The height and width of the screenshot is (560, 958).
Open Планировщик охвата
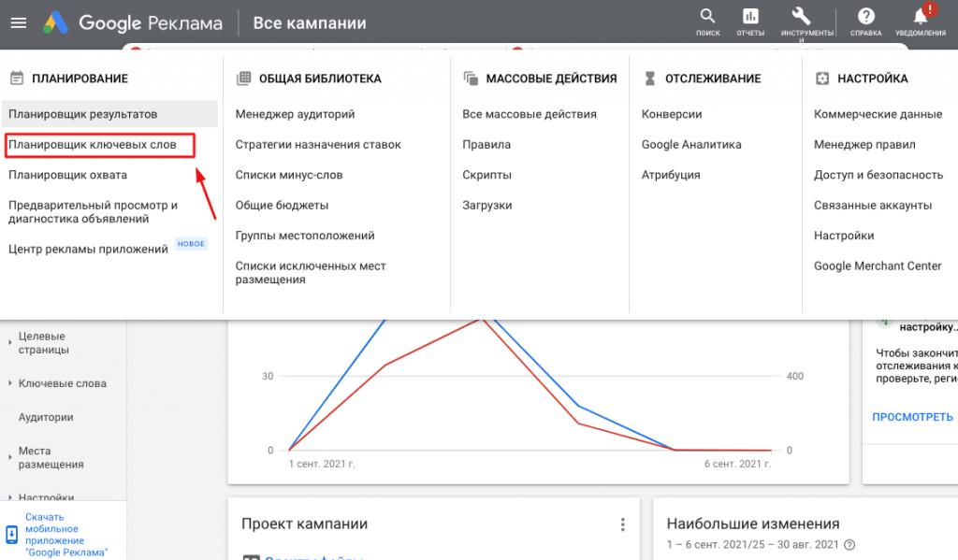pyautogui.click(x=67, y=175)
